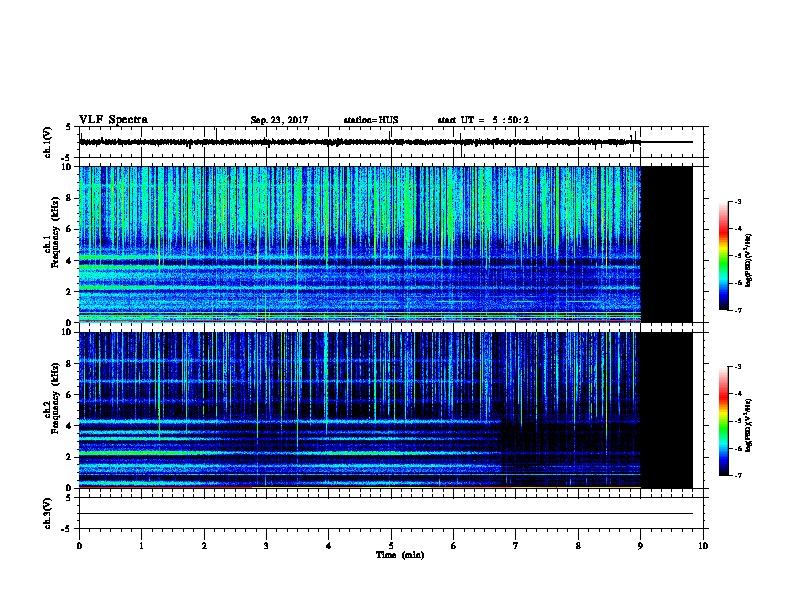Click the ch.2 "Frequency (kHz)" axis label
This screenshot has width=792, height=612.
click(x=55, y=398)
